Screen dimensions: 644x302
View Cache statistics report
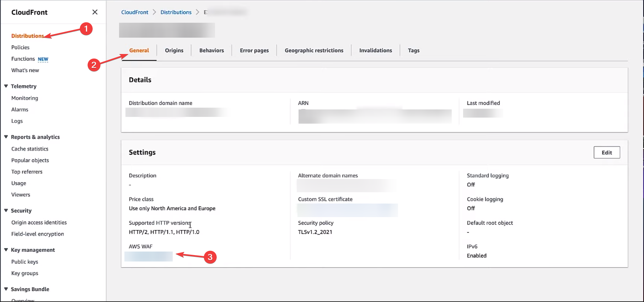point(30,149)
